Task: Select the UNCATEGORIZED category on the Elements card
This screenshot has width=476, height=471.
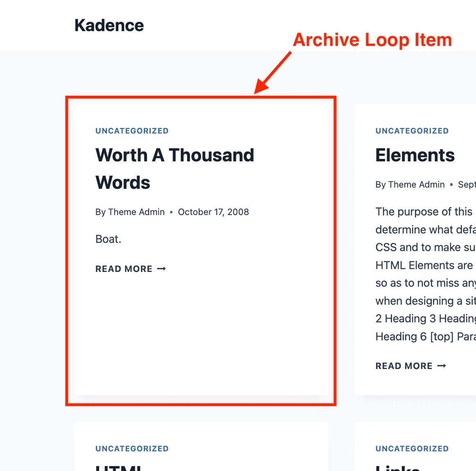Action: (x=412, y=131)
